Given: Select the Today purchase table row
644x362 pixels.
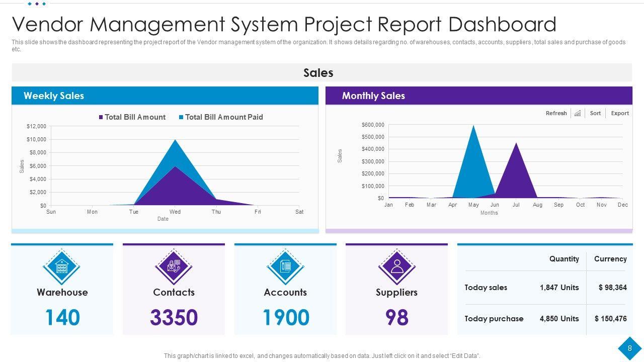Looking at the screenshot, I should click(x=545, y=319).
